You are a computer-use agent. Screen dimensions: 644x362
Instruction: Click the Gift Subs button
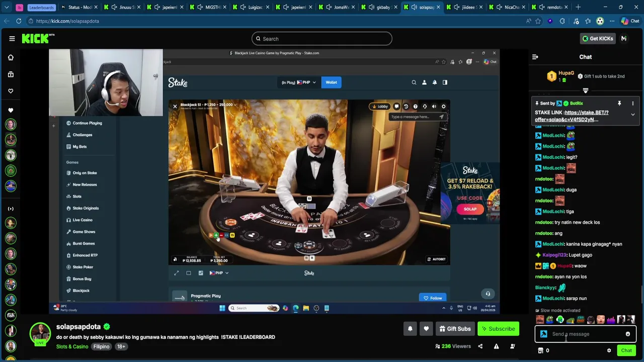pos(455,329)
